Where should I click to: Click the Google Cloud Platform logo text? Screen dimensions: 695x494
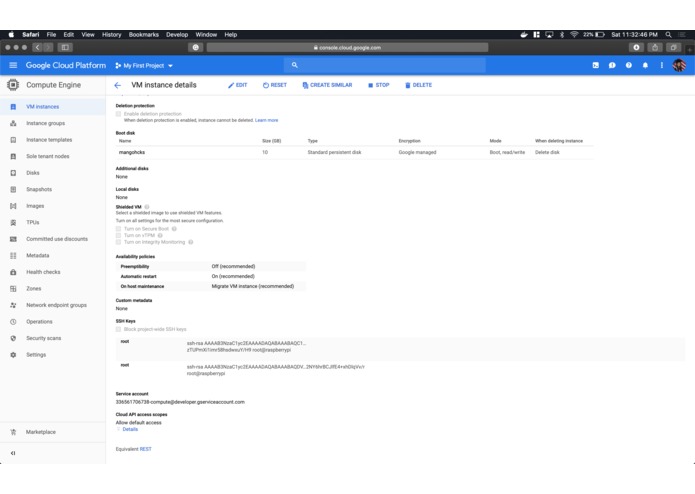(x=66, y=65)
